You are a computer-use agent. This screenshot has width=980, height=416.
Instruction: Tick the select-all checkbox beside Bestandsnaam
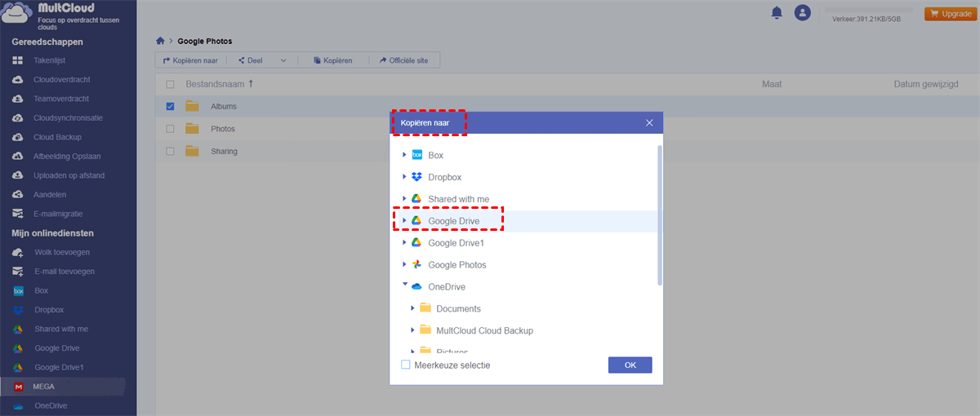coord(170,84)
